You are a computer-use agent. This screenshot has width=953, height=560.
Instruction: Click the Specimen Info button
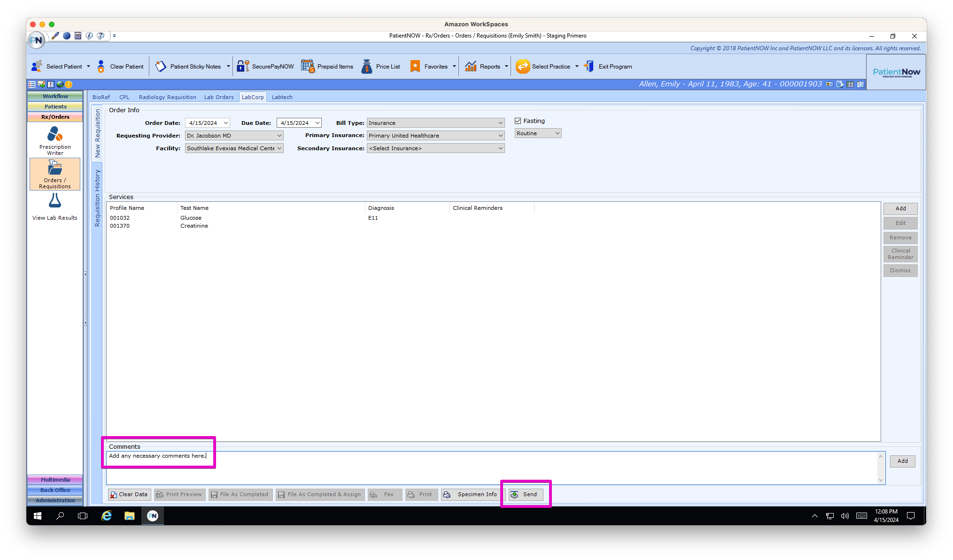pyautogui.click(x=472, y=494)
